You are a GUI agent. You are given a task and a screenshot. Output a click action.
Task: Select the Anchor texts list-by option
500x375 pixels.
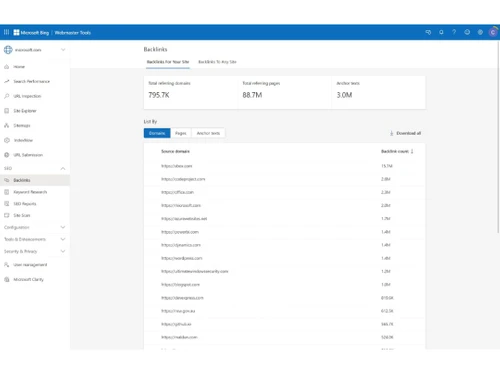tap(208, 133)
